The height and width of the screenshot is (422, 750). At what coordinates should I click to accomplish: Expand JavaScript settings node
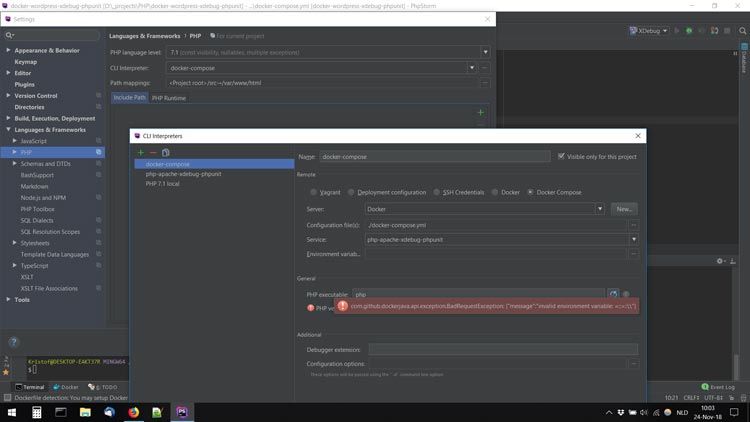[14, 141]
